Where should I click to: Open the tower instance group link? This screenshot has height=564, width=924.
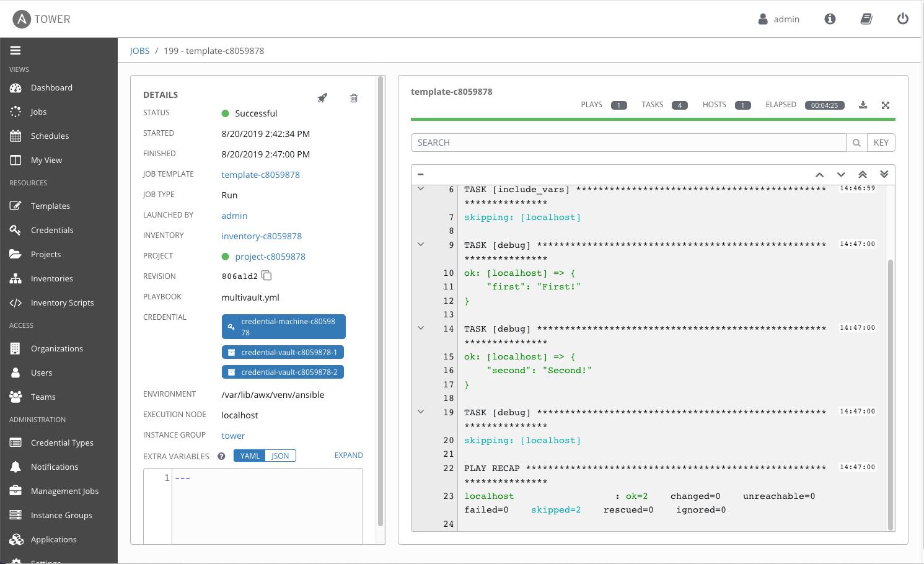(x=233, y=436)
